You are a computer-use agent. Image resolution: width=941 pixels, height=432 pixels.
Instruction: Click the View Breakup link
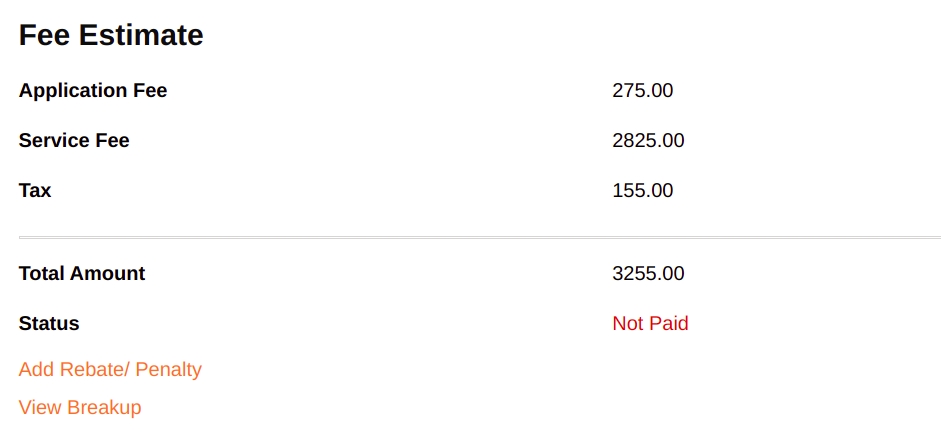click(80, 408)
